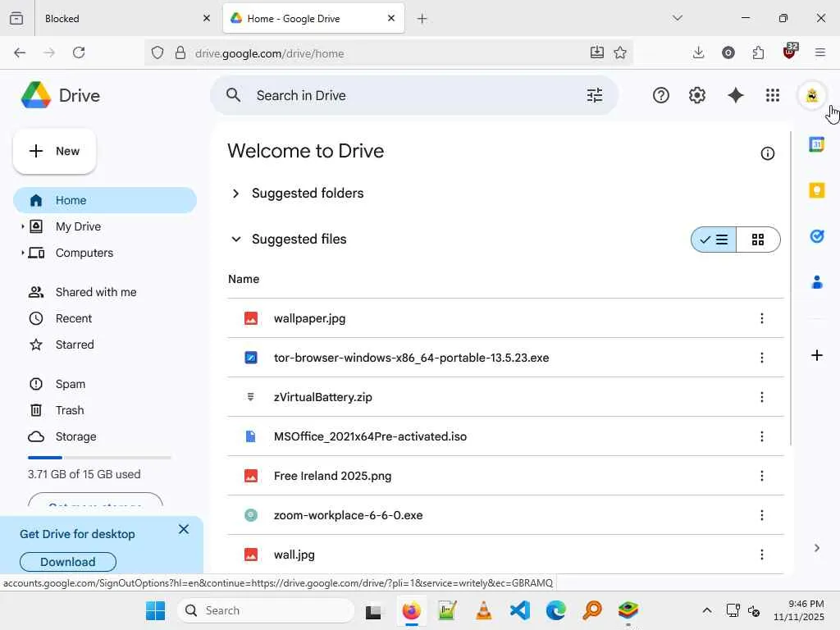Expand the My Drive tree arrow
This screenshot has width=840, height=630.
tap(22, 226)
